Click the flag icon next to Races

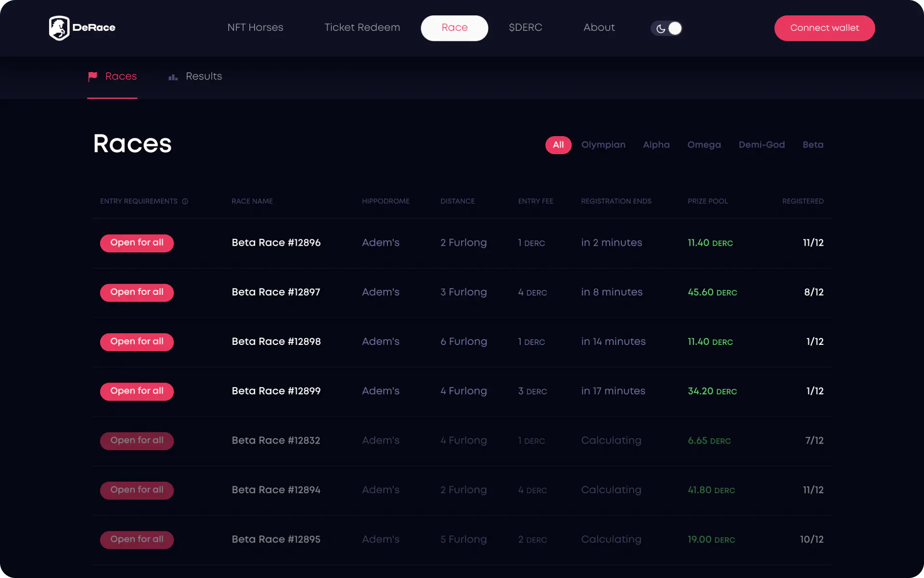tap(93, 77)
